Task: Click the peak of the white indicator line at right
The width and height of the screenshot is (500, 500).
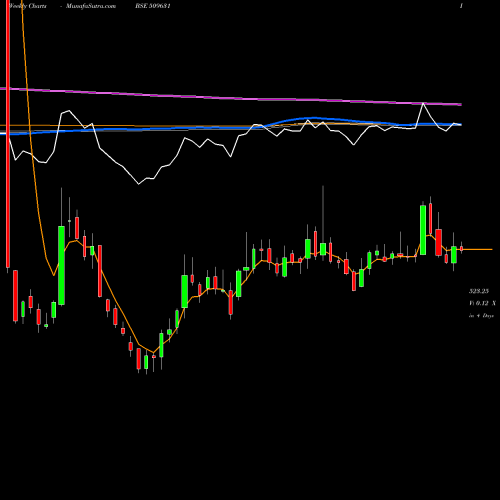Action: tap(423, 104)
